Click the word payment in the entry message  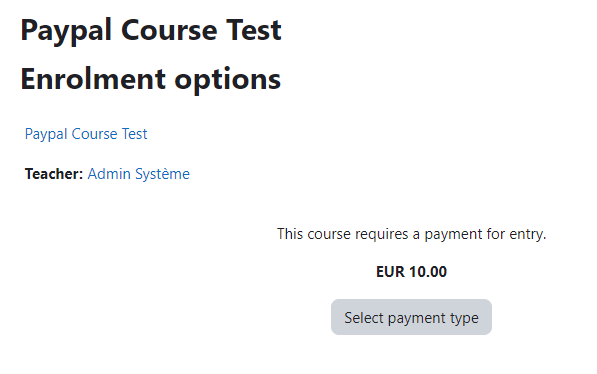453,235
